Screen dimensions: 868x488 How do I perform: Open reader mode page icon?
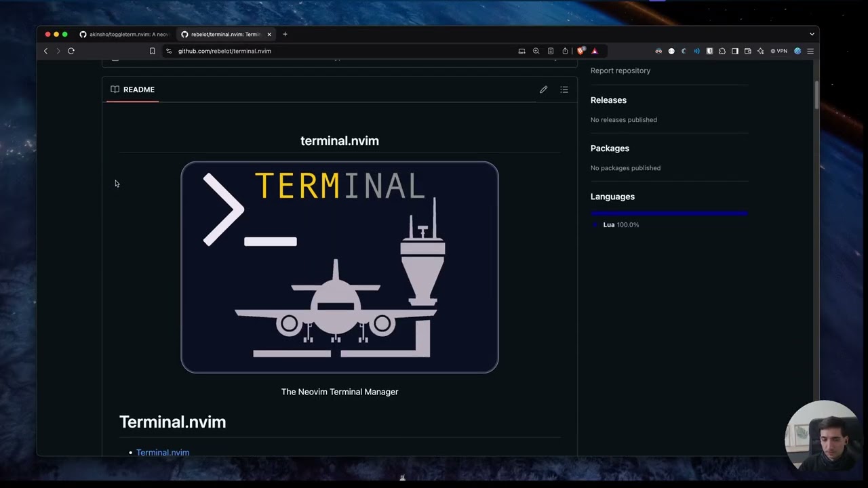[x=551, y=51]
